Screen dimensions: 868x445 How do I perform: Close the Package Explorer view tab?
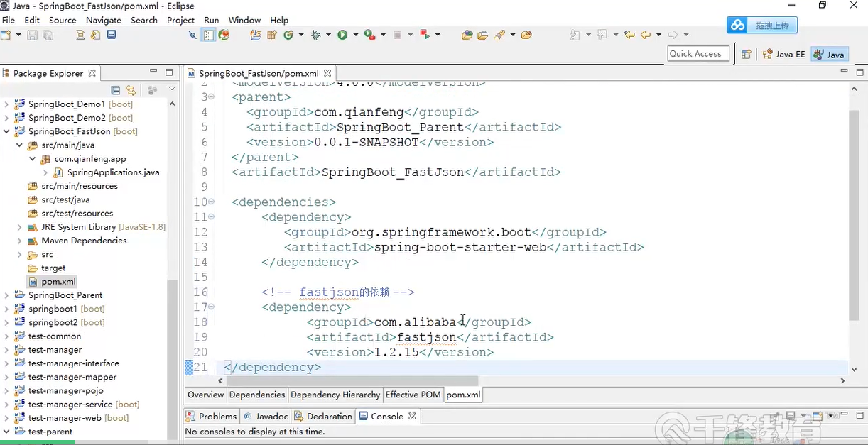pos(92,72)
